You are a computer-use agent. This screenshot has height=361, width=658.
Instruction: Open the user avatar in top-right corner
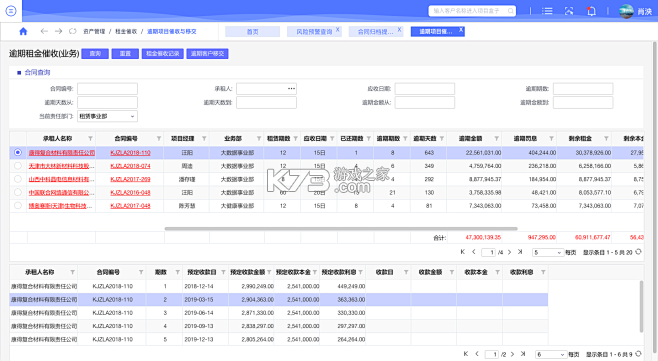tap(626, 11)
